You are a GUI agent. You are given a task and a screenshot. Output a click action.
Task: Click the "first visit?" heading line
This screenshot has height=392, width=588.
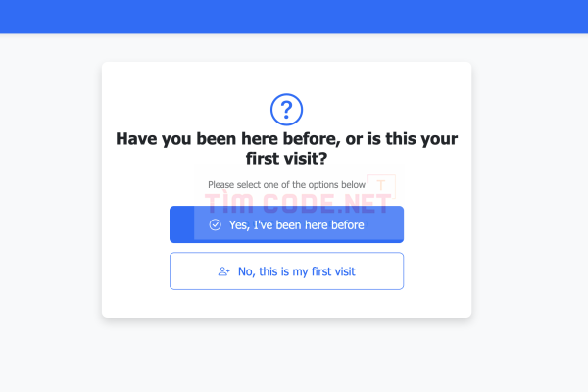[286, 159]
